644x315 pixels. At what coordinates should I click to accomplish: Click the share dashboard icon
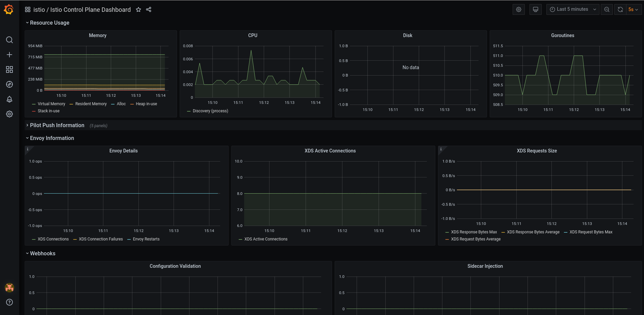(149, 10)
